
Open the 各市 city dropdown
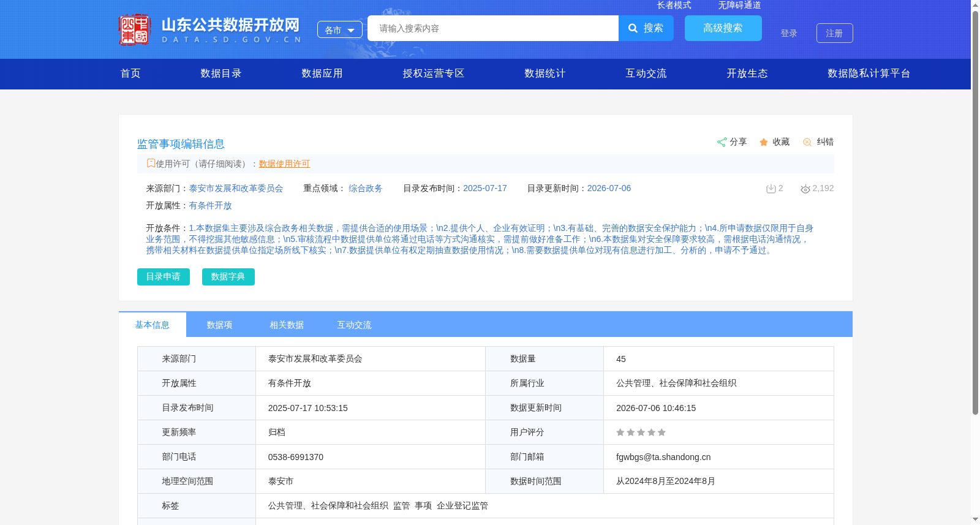340,29
